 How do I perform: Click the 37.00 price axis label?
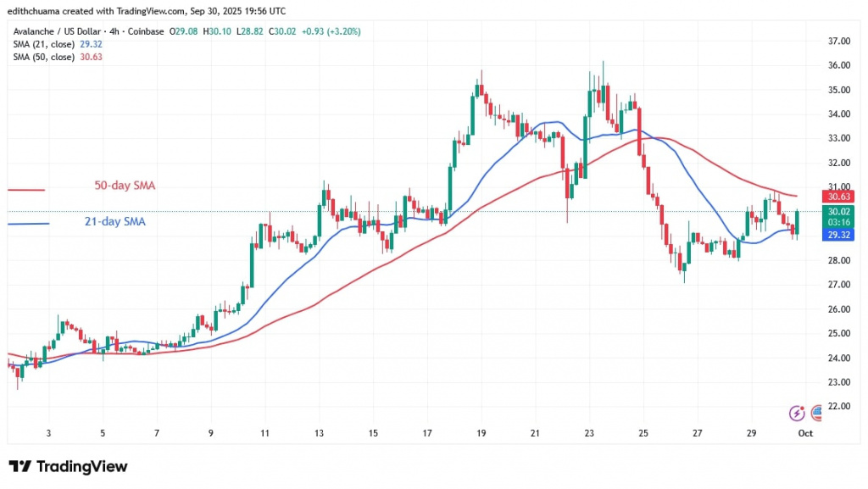[x=816, y=41]
